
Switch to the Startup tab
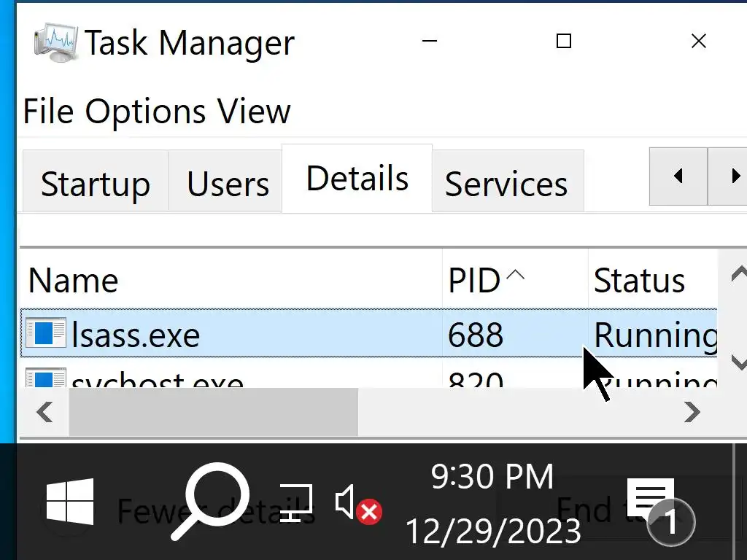coord(95,184)
